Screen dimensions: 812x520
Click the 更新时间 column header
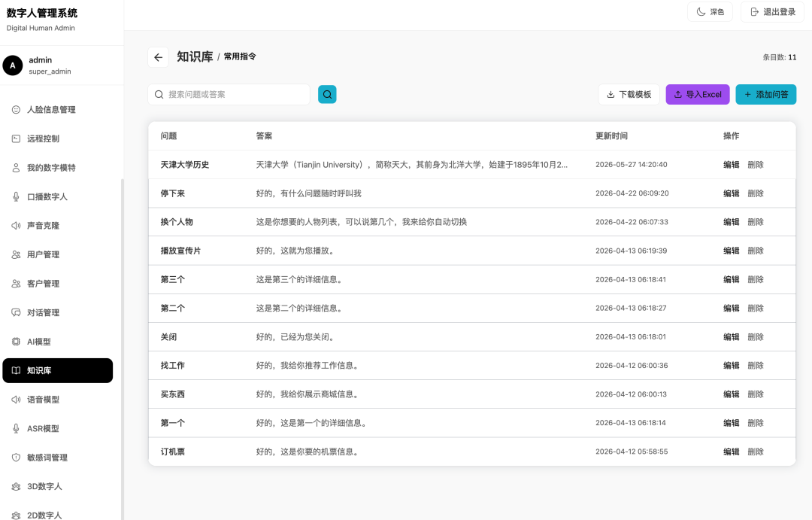[611, 136]
